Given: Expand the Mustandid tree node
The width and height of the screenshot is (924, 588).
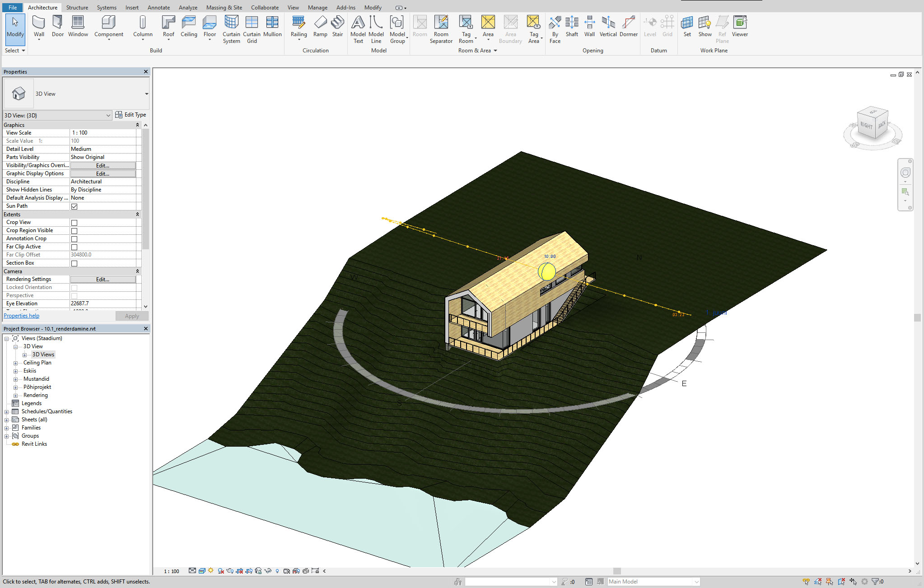Looking at the screenshot, I should click(x=15, y=379).
